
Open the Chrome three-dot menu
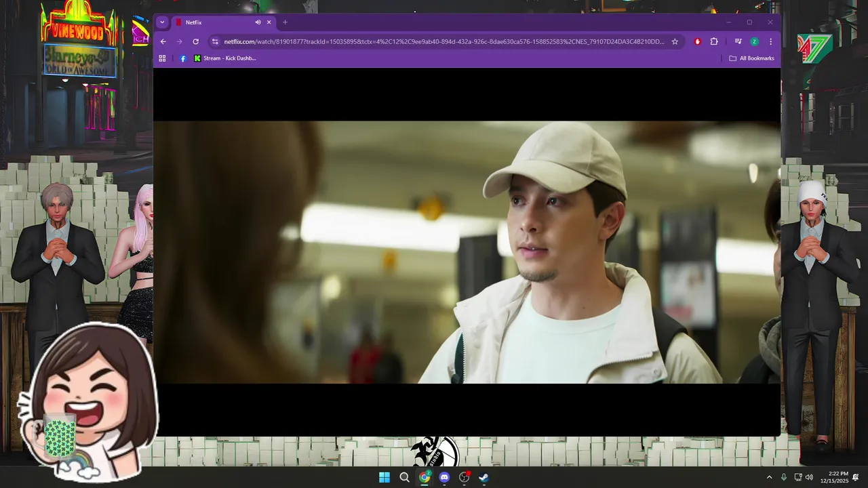770,41
